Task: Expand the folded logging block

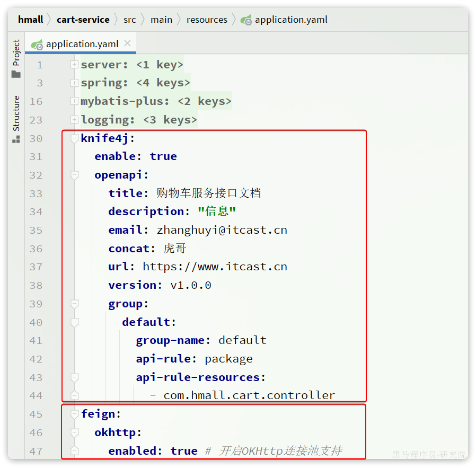Action: (74, 120)
